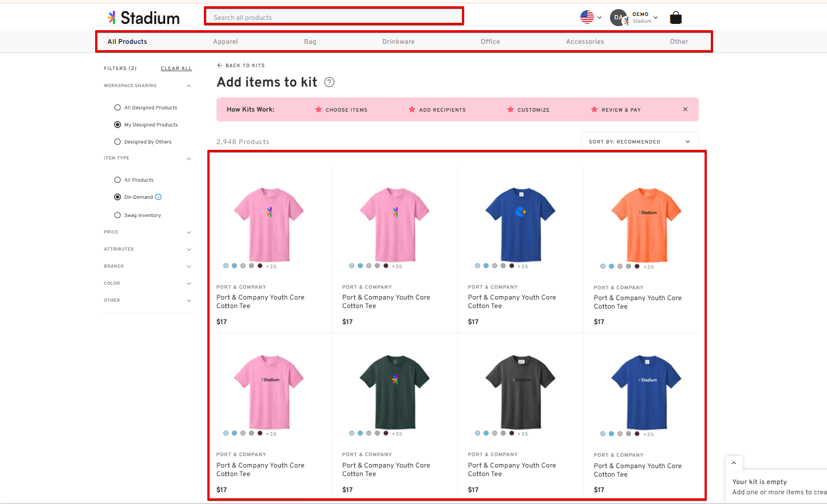Select Designed By Others radio option

(117, 142)
